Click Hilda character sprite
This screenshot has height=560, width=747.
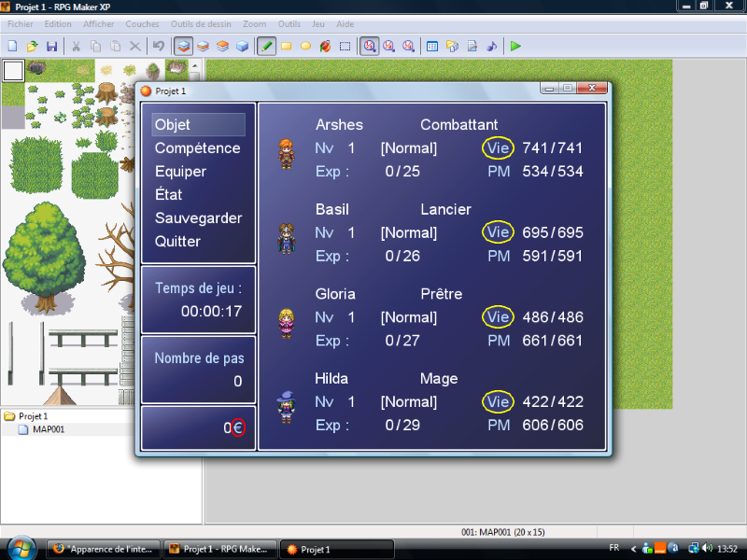coord(287,407)
